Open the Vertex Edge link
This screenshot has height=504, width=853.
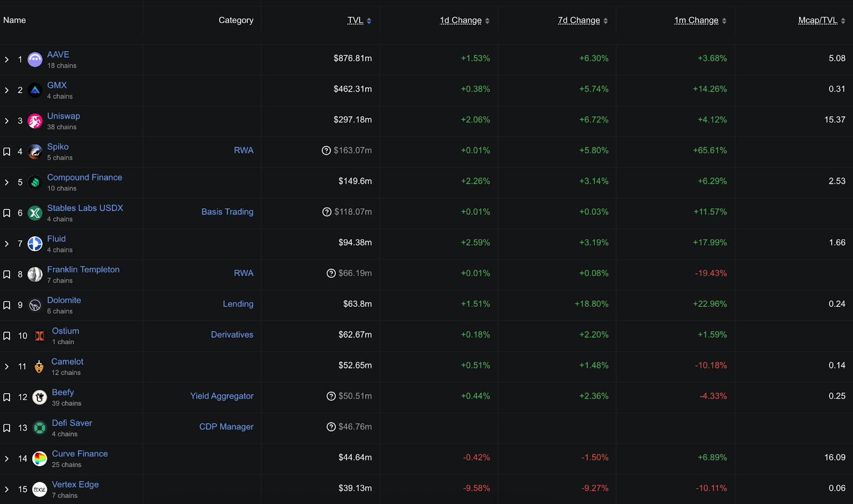coord(75,484)
